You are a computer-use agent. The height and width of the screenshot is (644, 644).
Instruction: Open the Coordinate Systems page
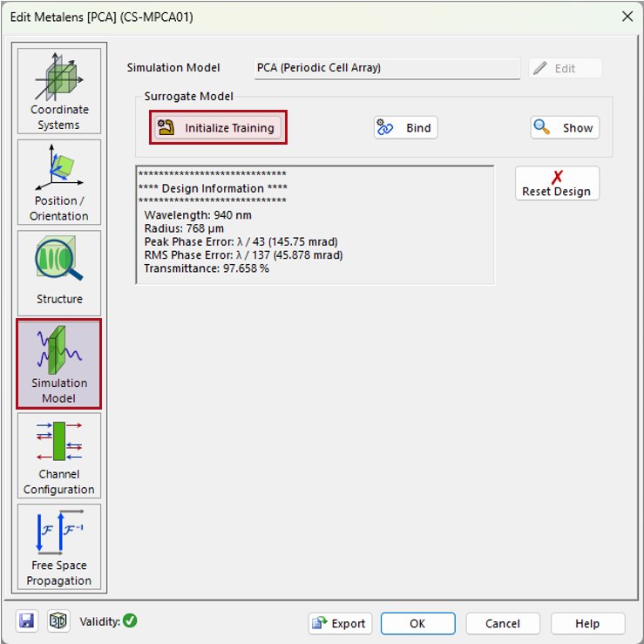pos(59,90)
